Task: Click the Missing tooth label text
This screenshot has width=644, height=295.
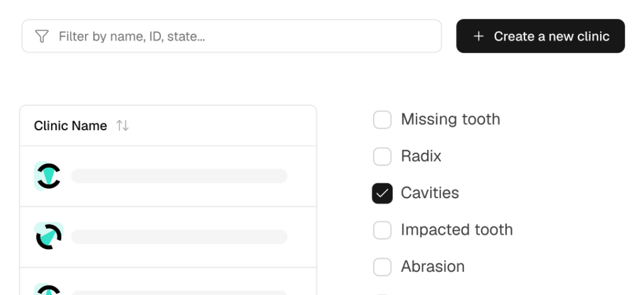Action: [450, 120]
